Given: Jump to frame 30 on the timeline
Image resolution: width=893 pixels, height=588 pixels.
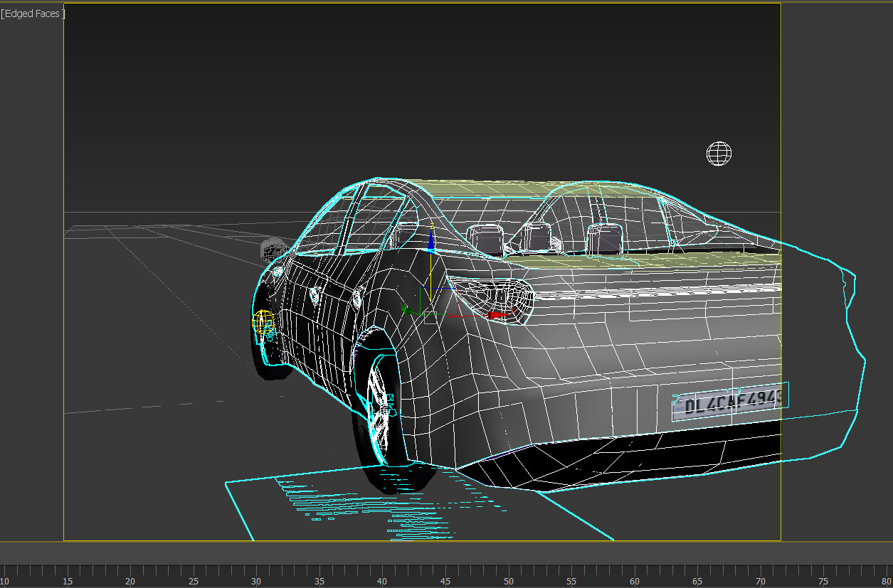Looking at the screenshot, I should click(x=256, y=572).
